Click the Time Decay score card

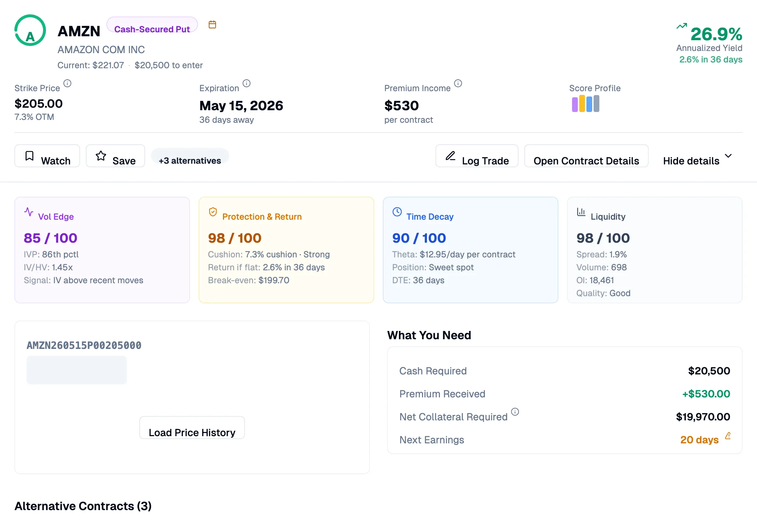(x=470, y=250)
